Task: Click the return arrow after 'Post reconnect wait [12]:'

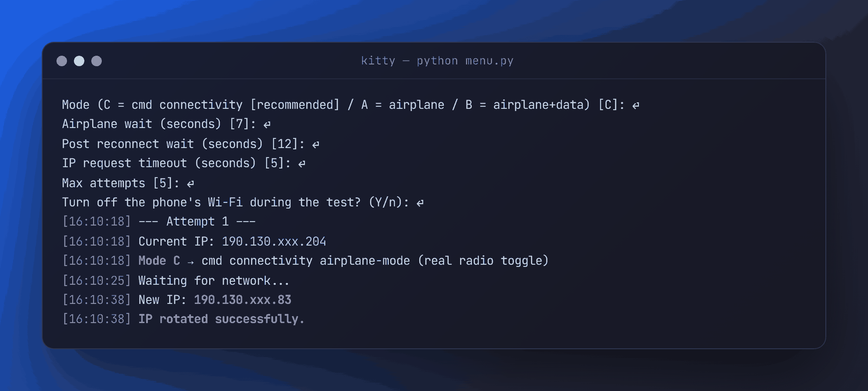Action: point(316,145)
